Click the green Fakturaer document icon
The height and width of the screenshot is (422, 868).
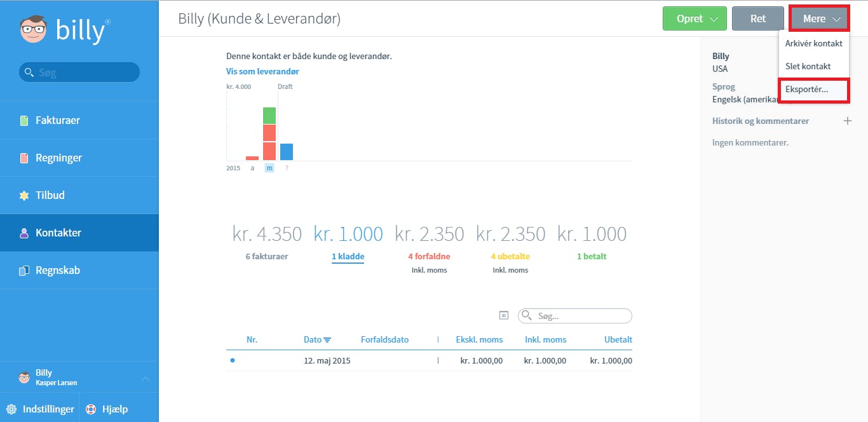[24, 120]
